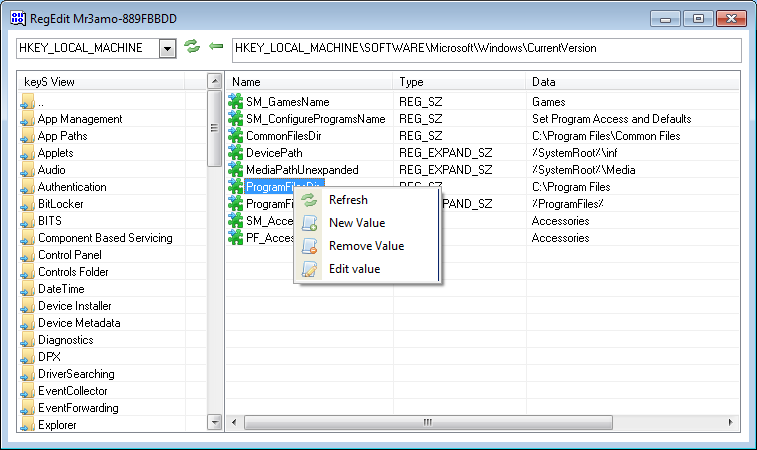The height and width of the screenshot is (450, 757).
Task: Select the BITS key
Action: (50, 221)
